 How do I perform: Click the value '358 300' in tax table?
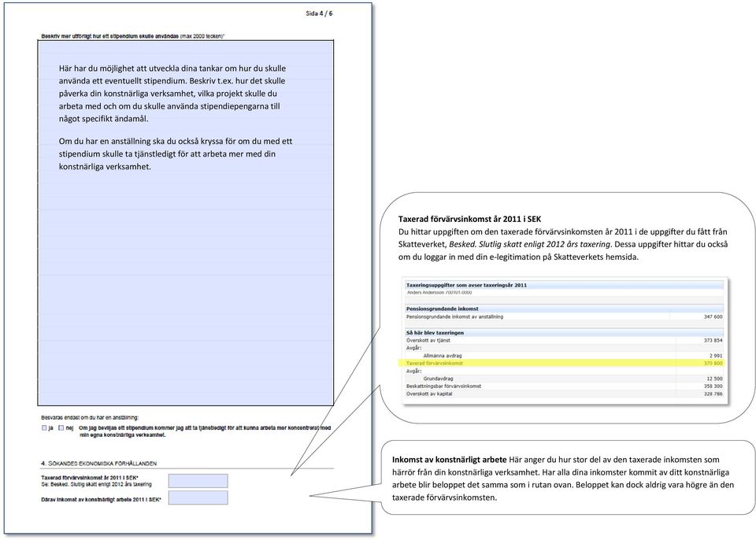[713, 387]
